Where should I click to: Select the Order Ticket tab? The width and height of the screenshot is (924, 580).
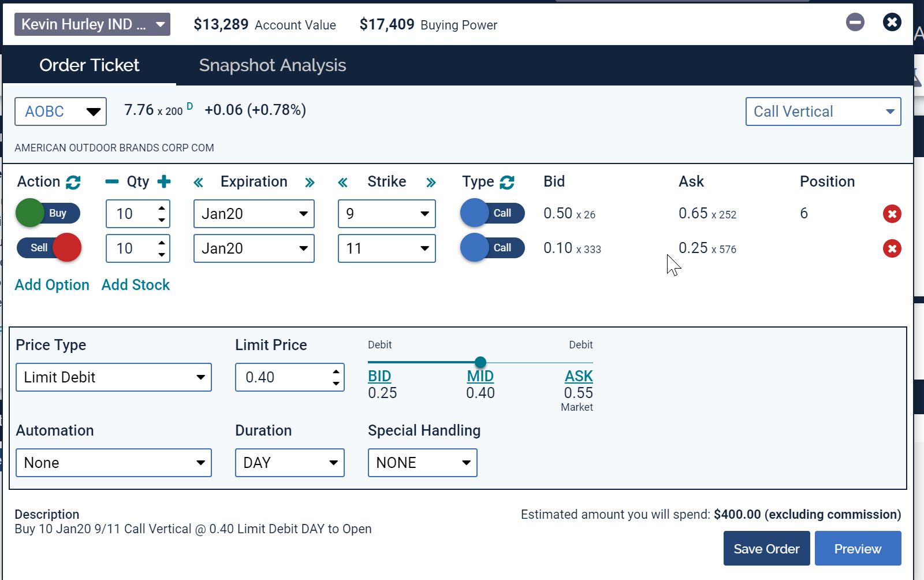click(90, 65)
